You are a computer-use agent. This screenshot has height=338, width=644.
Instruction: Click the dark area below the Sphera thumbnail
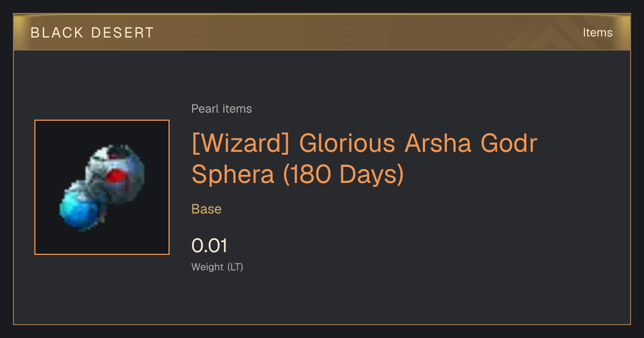point(102,290)
